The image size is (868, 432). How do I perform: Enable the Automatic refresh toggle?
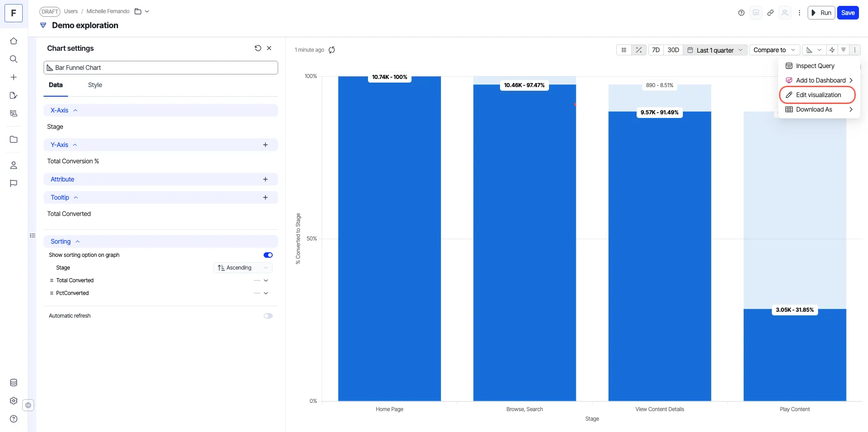pyautogui.click(x=268, y=316)
